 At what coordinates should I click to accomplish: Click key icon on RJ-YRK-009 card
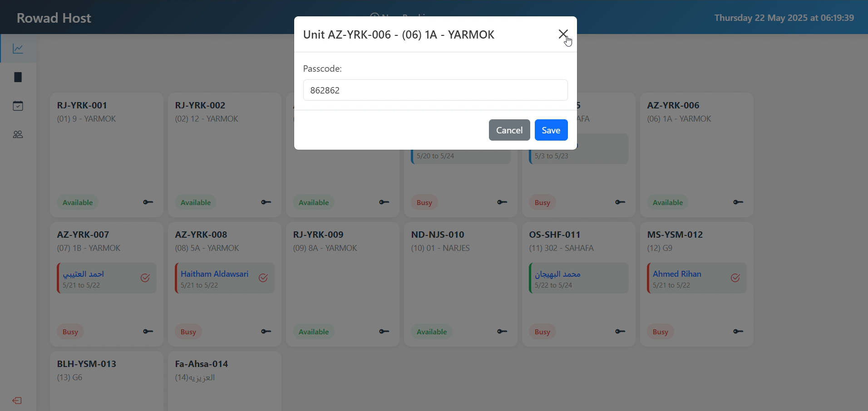384,332
